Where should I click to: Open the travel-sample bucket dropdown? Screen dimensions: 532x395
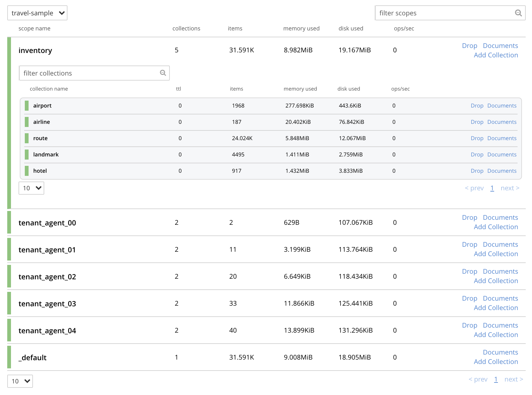(x=37, y=13)
